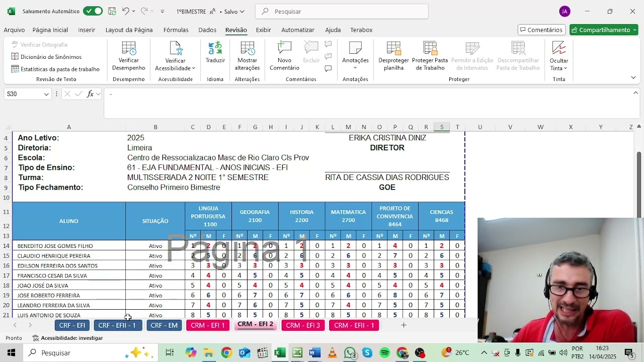Open the CRF - EM sheet tab
644x362 pixels.
(164, 325)
